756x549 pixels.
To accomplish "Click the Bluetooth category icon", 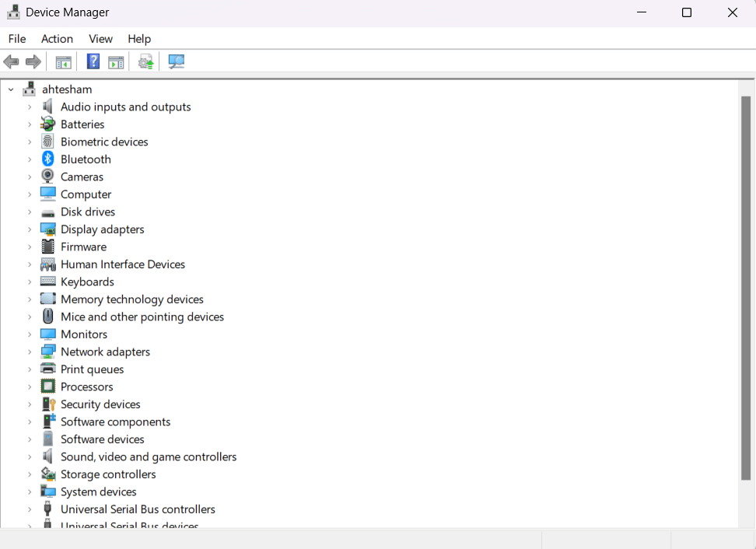I will [47, 159].
